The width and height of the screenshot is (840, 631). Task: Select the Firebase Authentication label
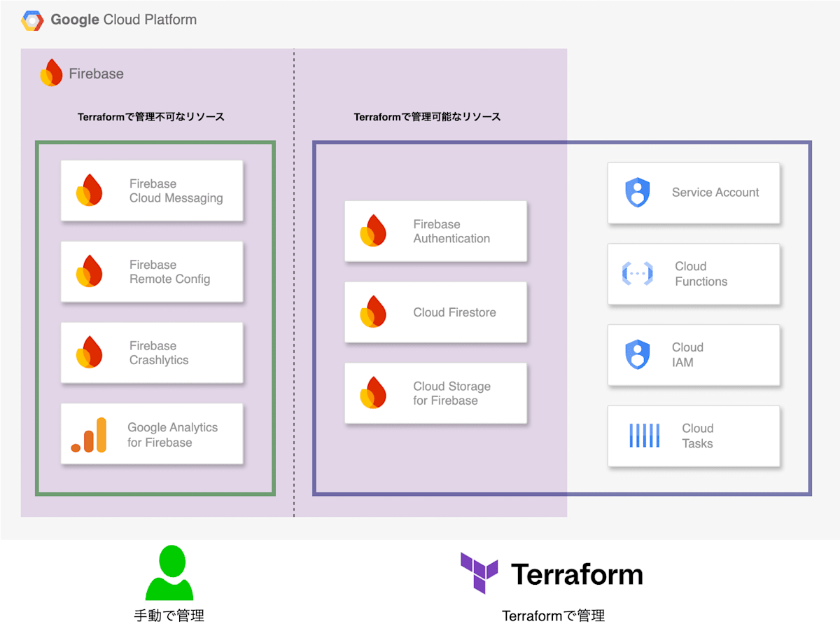click(x=451, y=231)
